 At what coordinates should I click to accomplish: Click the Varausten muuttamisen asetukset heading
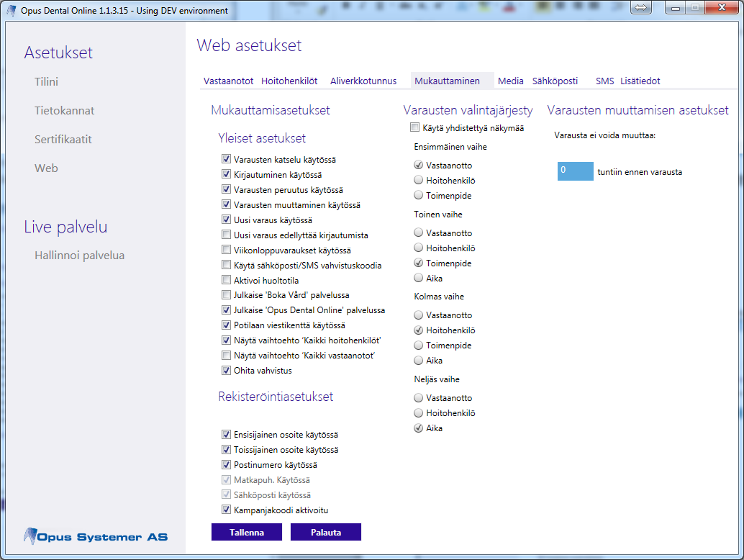[638, 110]
